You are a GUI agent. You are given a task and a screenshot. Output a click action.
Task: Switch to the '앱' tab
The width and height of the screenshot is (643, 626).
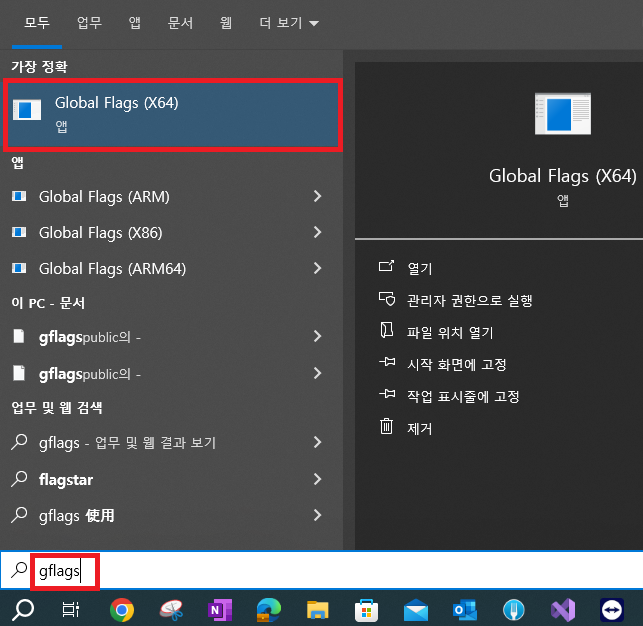coord(135,23)
